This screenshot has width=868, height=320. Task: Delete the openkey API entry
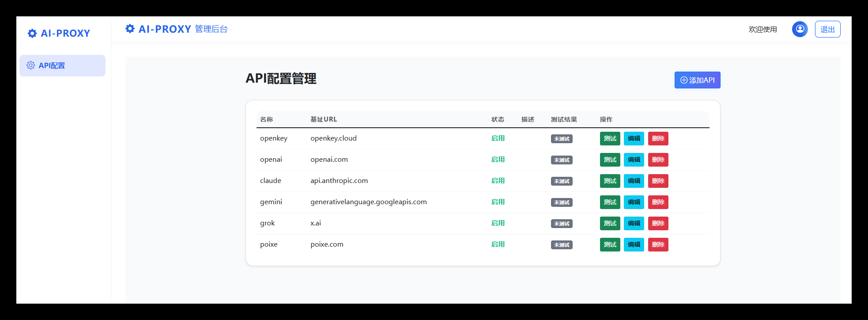pyautogui.click(x=658, y=138)
